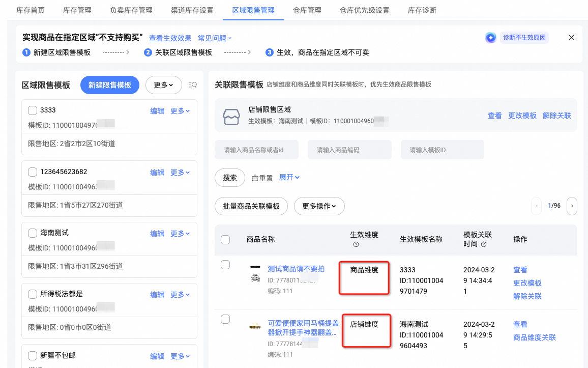Go to previous page arrow
588x368 pixels.
[x=536, y=206]
